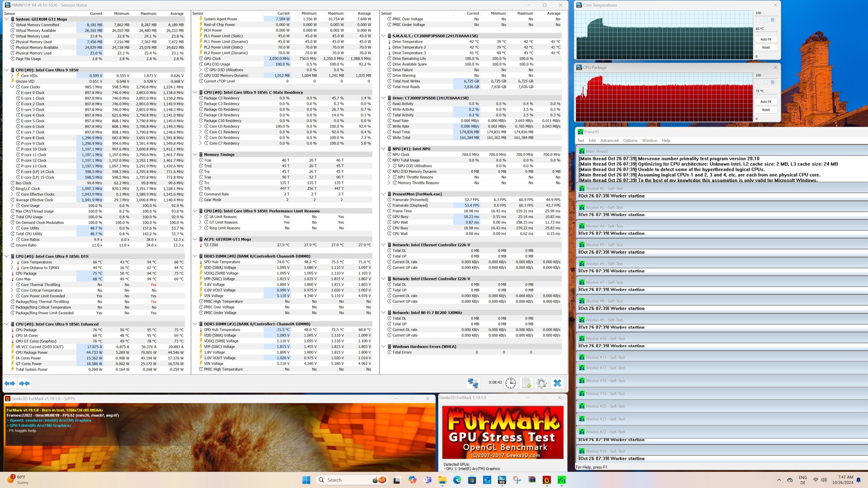The height and width of the screenshot is (488, 868).
Task: Switch to HWiNFO via its taskbar icon
Action: click(502, 480)
